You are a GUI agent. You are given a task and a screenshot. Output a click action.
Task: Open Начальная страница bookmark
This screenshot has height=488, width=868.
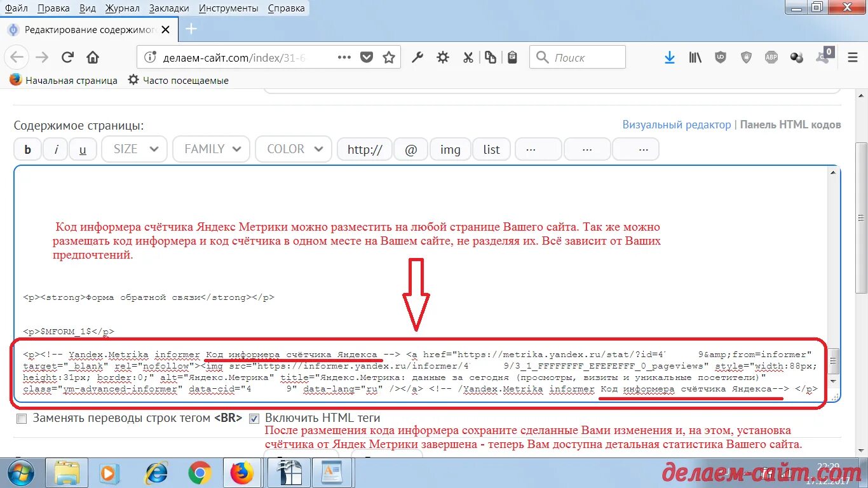[64, 81]
